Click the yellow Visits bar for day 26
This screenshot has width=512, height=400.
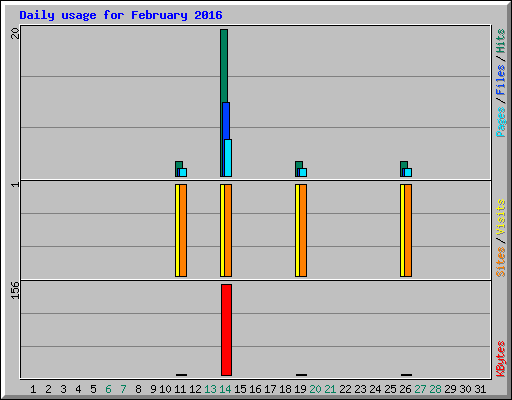[x=402, y=230]
